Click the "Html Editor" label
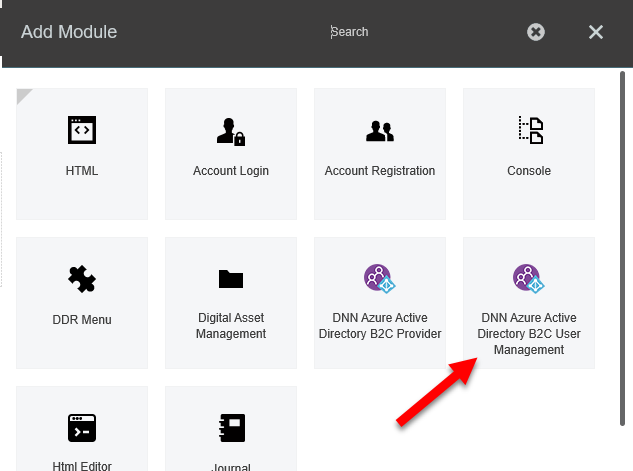This screenshot has width=633, height=471. pyautogui.click(x=82, y=466)
